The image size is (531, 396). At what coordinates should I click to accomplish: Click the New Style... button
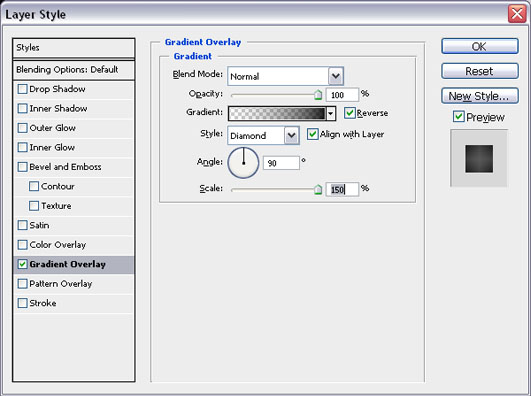click(x=480, y=96)
